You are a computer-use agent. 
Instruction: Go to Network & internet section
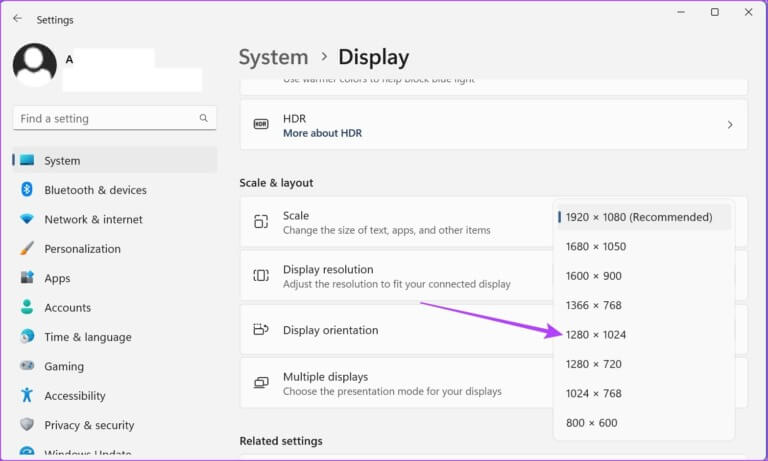pyautogui.click(x=93, y=219)
